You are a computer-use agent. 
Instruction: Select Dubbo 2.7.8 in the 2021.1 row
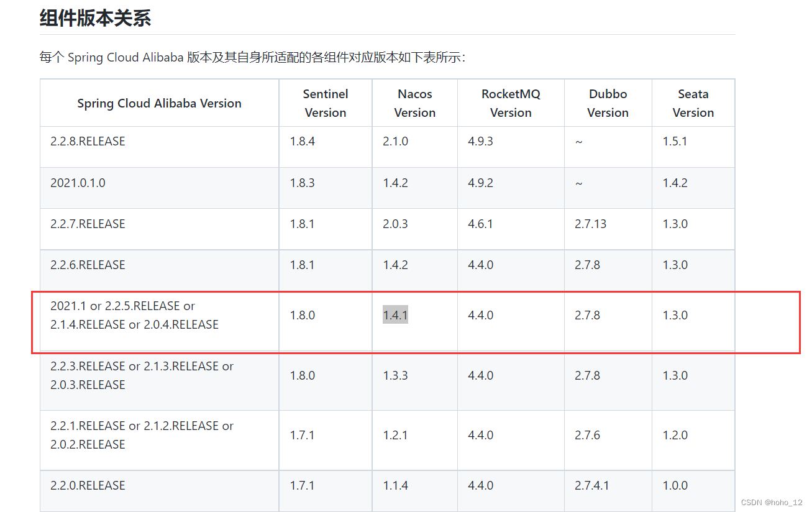tap(608, 321)
